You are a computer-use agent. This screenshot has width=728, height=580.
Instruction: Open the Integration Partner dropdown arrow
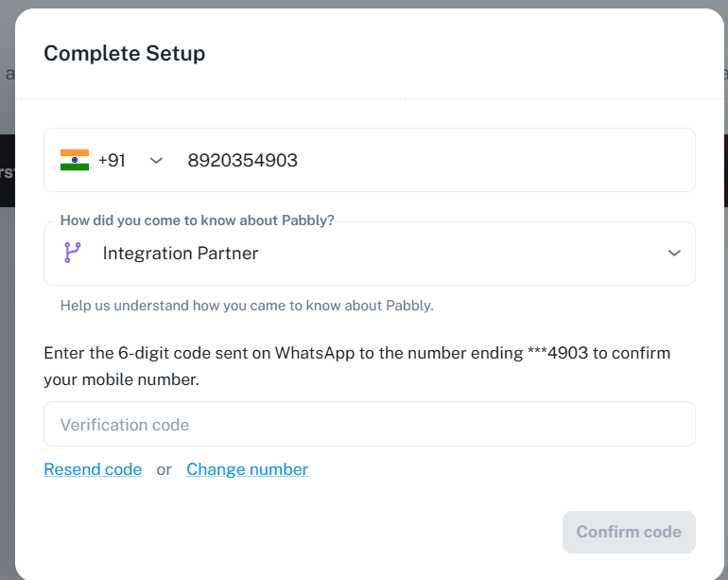[x=674, y=253]
